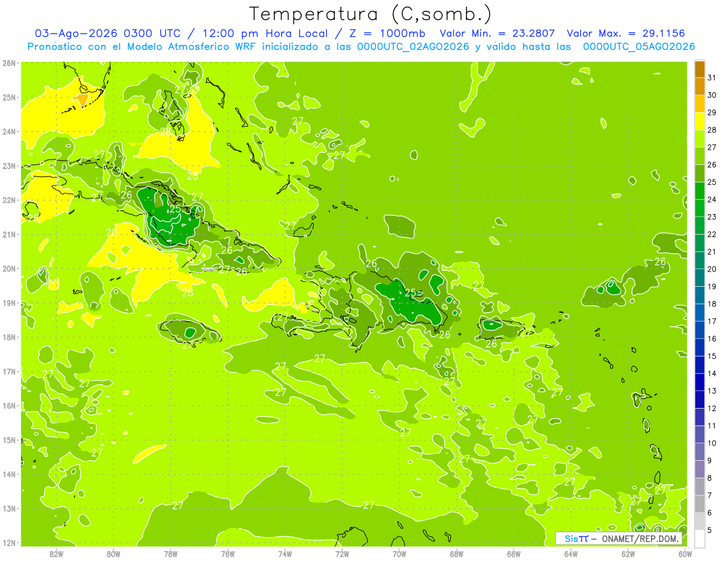Pick the teal colorbar swatch between 19 and 20

click(699, 278)
